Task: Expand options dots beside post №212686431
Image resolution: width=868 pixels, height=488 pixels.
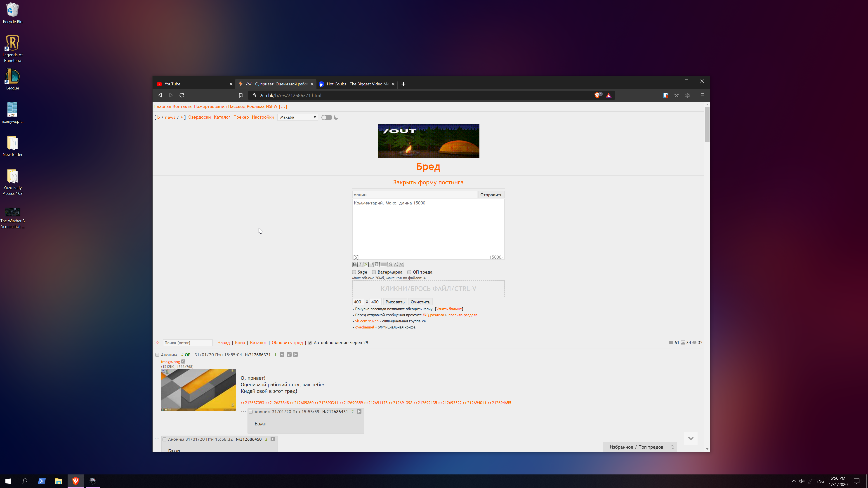Action: (x=243, y=411)
